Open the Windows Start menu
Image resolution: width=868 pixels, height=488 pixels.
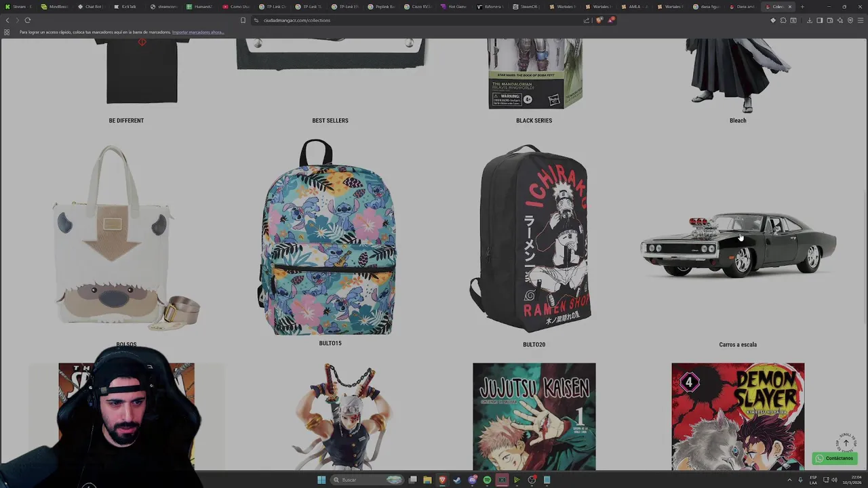tap(321, 480)
